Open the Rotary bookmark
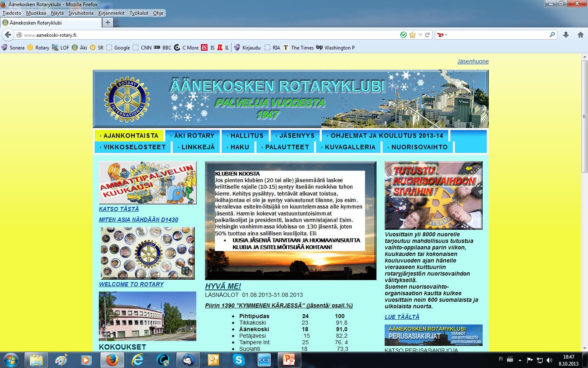The height and width of the screenshot is (368, 588). pos(38,47)
